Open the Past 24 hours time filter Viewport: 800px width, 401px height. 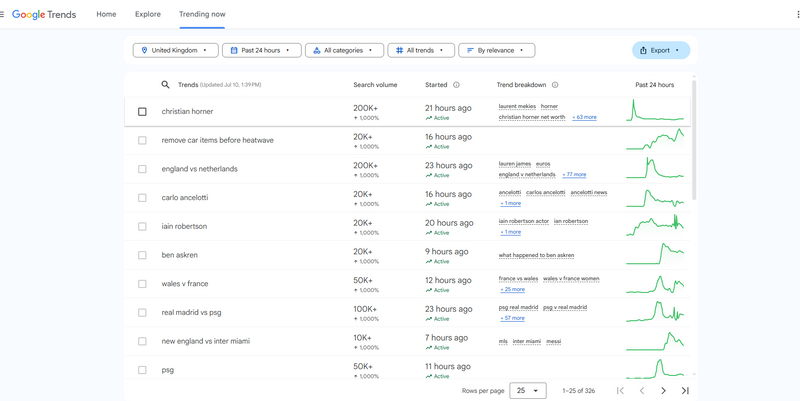point(262,51)
